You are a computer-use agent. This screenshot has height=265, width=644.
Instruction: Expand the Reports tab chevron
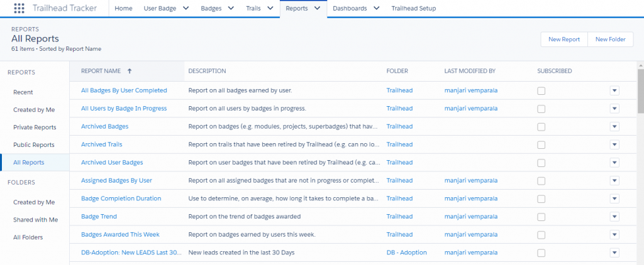[x=317, y=8]
